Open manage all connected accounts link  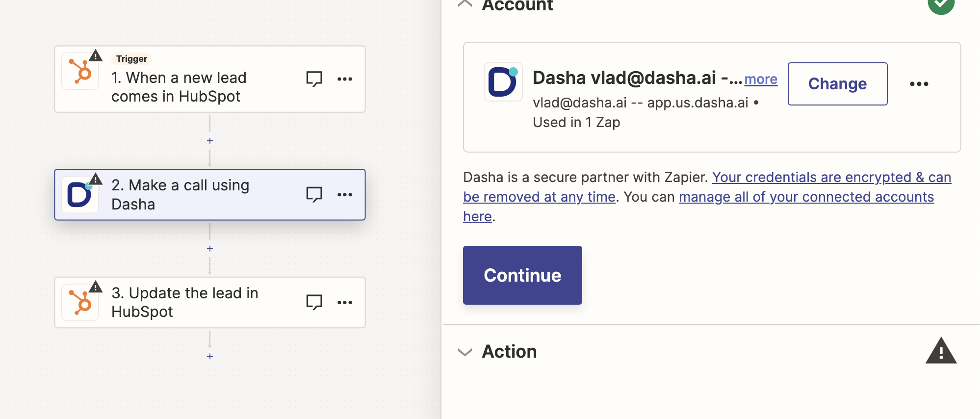[x=806, y=197]
